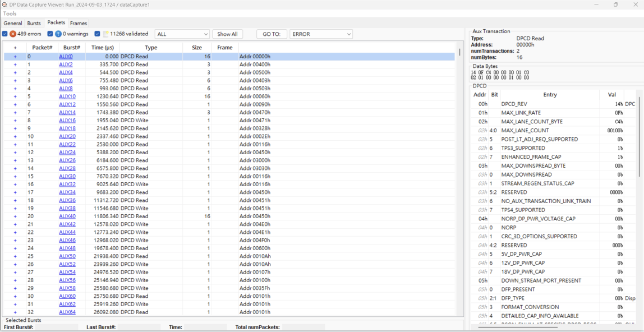644x332 pixels.
Task: Click the First Burst# field
Action: pyautogui.click(x=58, y=327)
